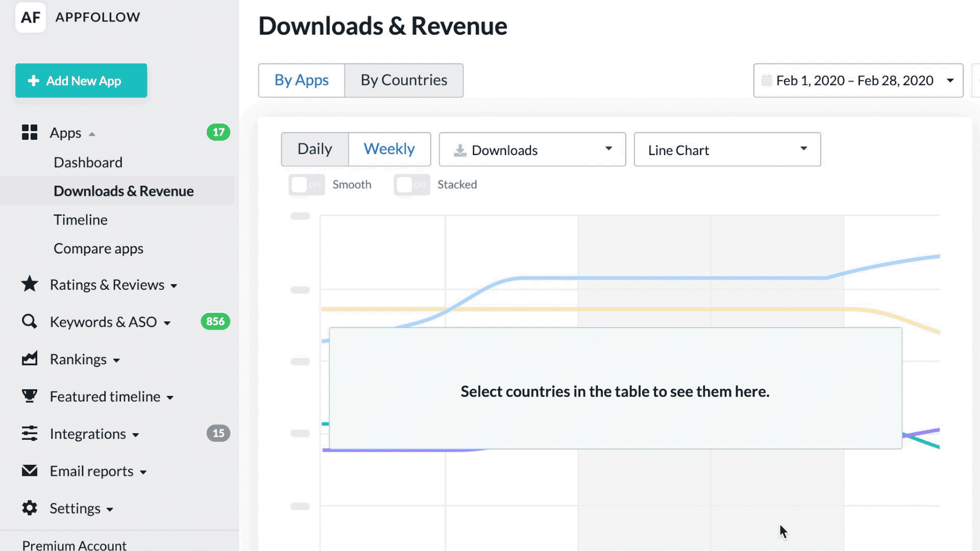Click the Email reports envelope icon
The width and height of the screenshot is (980, 551).
[x=30, y=470]
